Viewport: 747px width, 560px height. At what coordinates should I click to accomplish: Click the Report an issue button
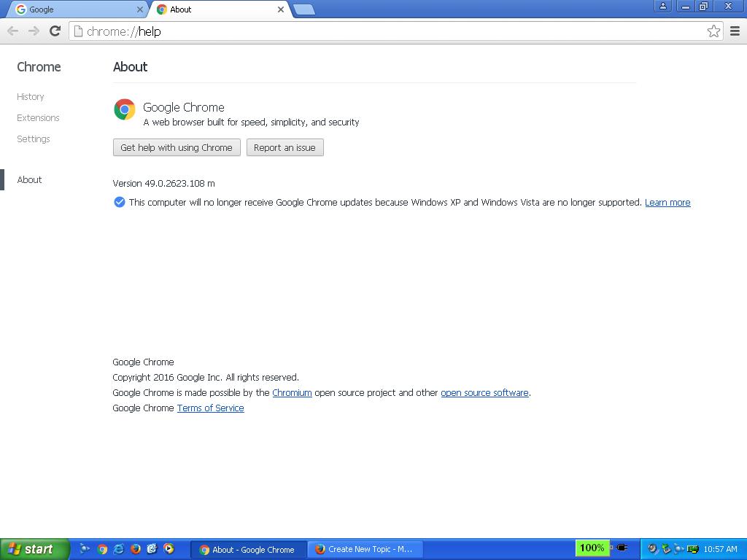285,147
